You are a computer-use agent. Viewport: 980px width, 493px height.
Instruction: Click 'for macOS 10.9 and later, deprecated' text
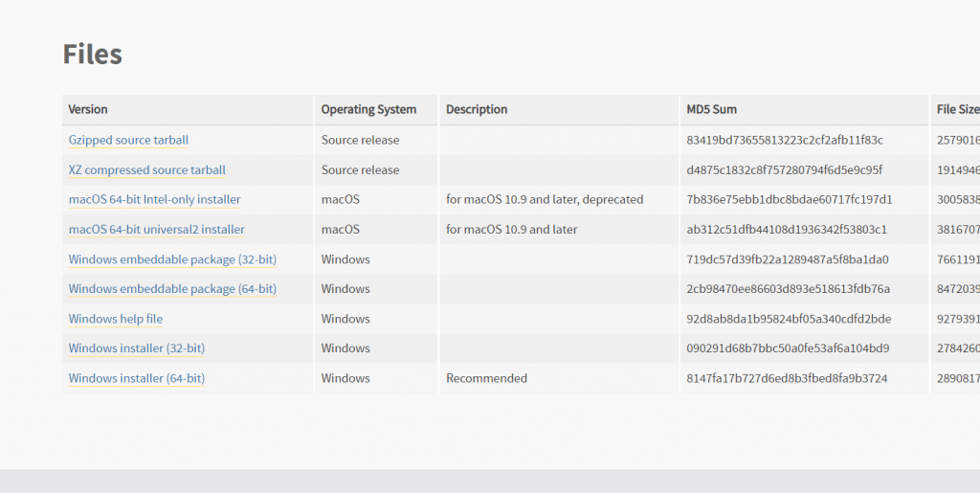tap(545, 200)
